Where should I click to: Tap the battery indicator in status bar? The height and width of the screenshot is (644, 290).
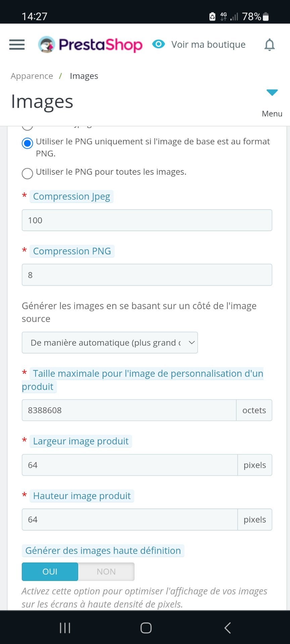(x=266, y=16)
